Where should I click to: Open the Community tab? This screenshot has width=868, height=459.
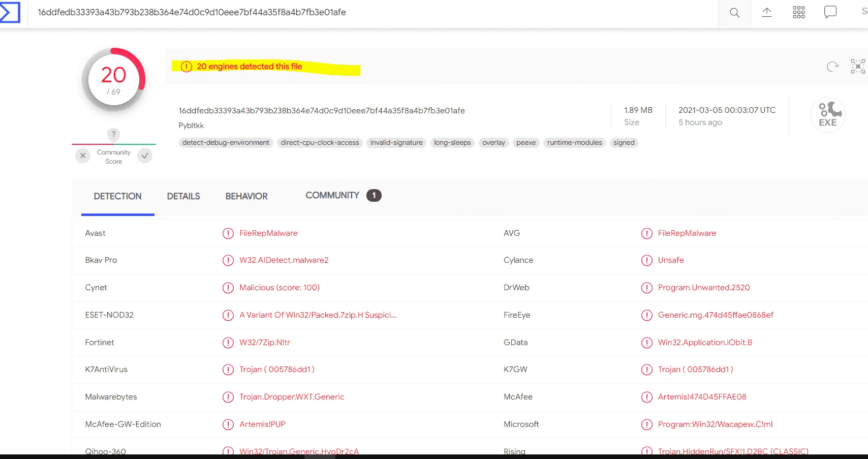(x=332, y=195)
